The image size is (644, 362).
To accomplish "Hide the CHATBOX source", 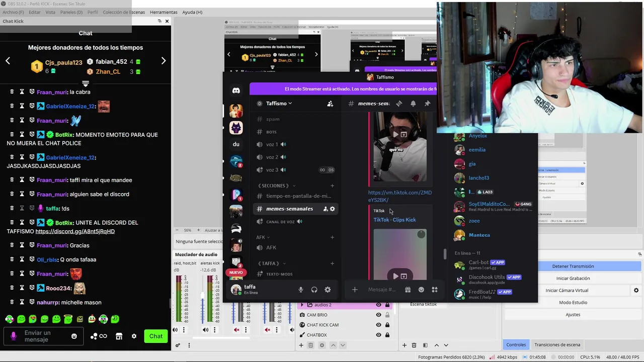I will [x=378, y=335].
